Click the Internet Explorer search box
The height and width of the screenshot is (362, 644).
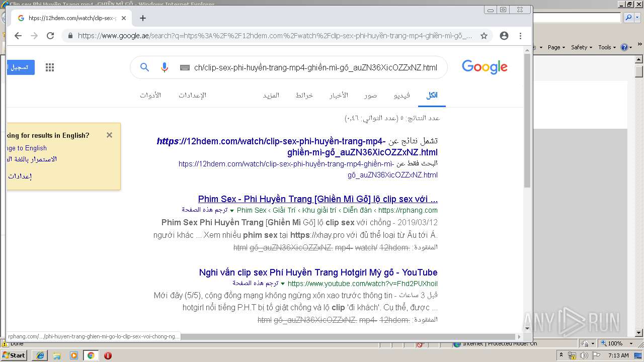[577, 18]
